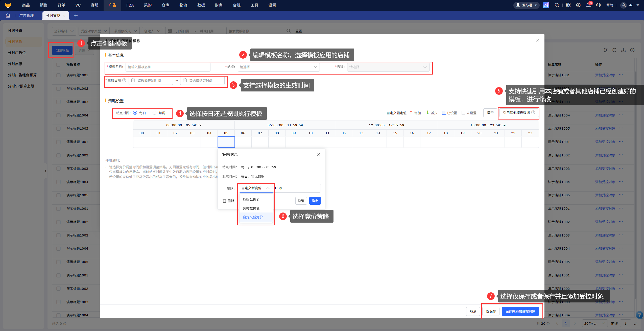Click the 请选择开始时间 date field
The height and width of the screenshot is (331, 644).
tap(151, 81)
